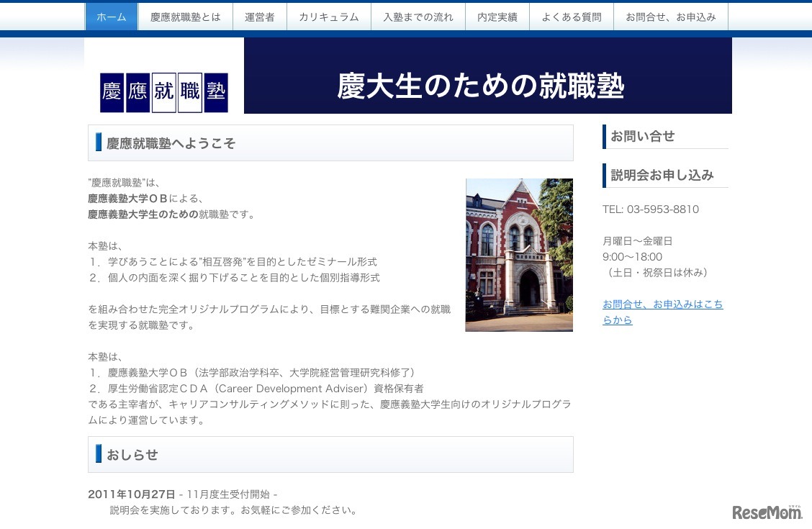View the 内定実績 page
The width and height of the screenshot is (812, 529).
pyautogui.click(x=497, y=17)
